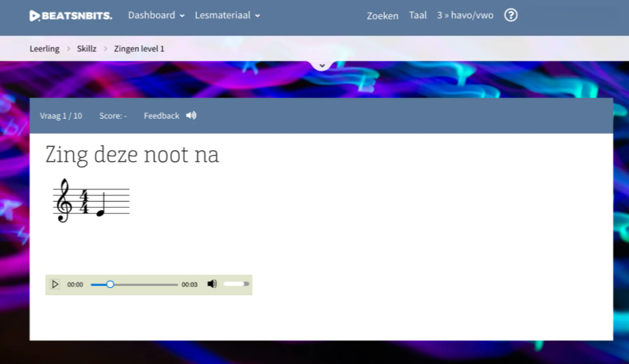This screenshot has height=364, width=629.
Task: Open Zoeken in the top navigation
Action: 382,16
